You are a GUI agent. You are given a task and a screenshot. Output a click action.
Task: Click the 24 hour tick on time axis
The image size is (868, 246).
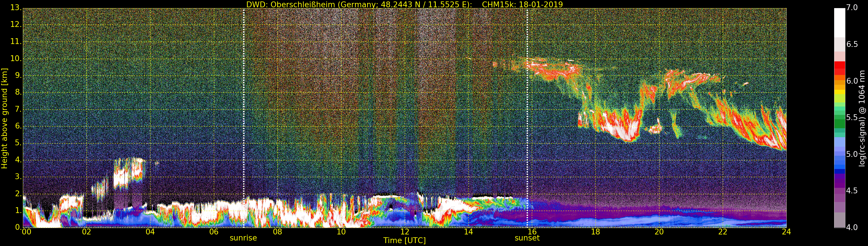[786, 232]
